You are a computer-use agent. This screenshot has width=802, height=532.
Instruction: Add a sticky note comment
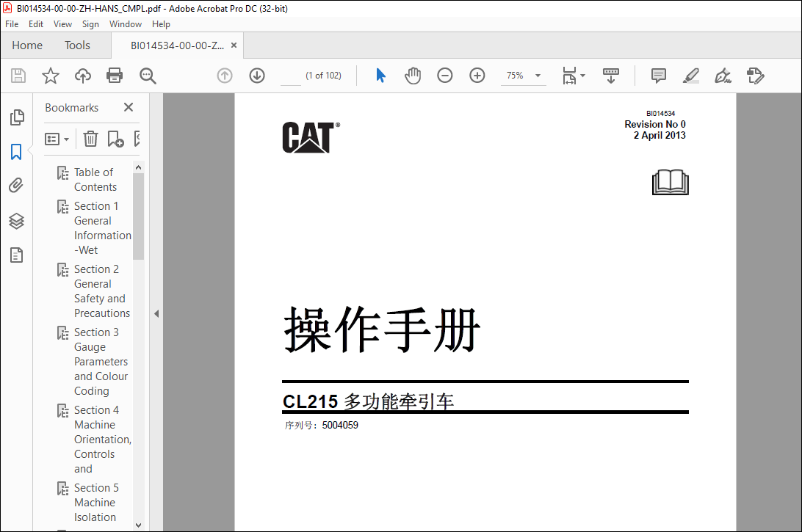(658, 76)
